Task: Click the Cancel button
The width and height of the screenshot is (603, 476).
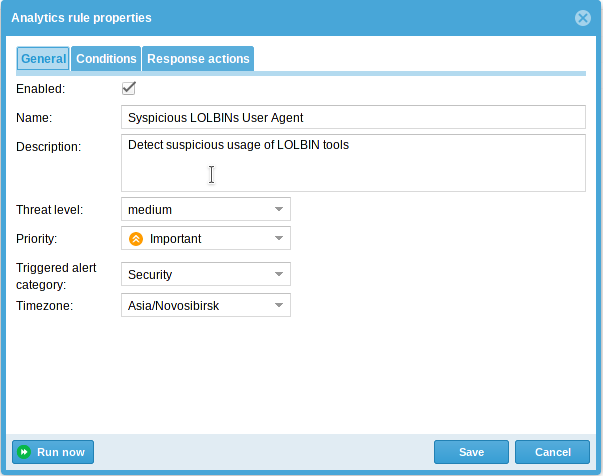Action: [553, 452]
